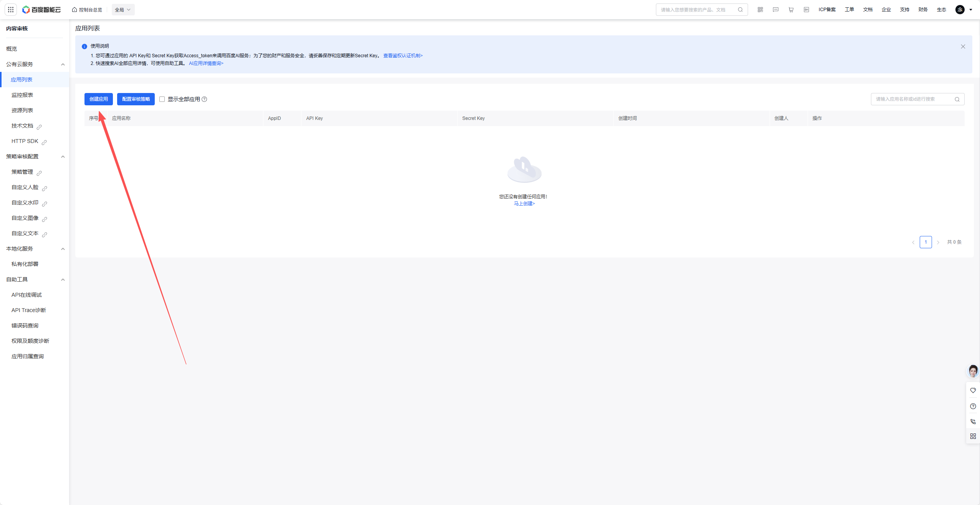Open ICP备案 in top navigation

827,10
